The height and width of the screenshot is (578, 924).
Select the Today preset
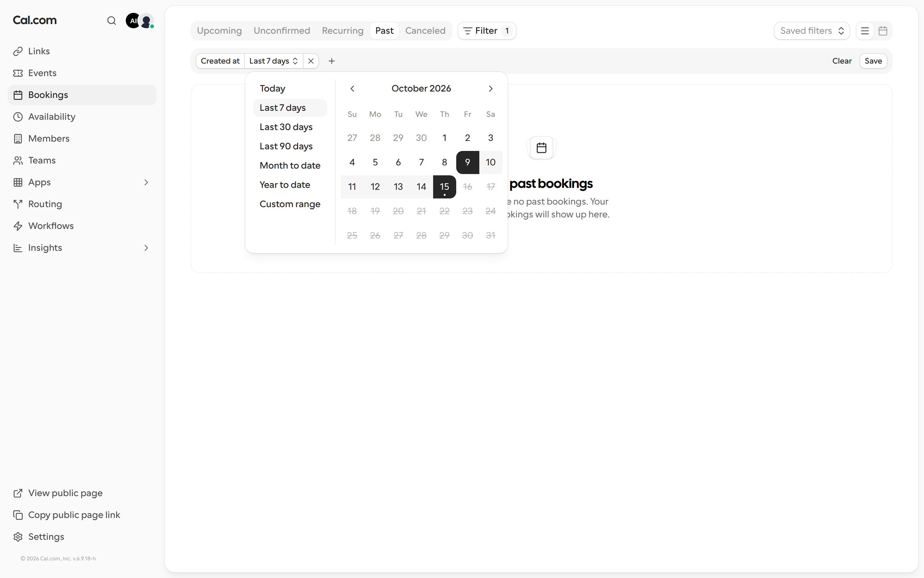(290, 89)
